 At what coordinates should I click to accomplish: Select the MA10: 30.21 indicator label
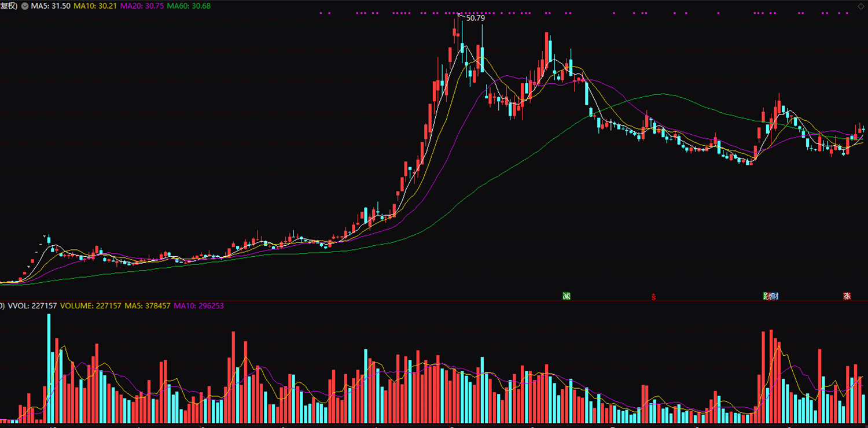(x=95, y=6)
